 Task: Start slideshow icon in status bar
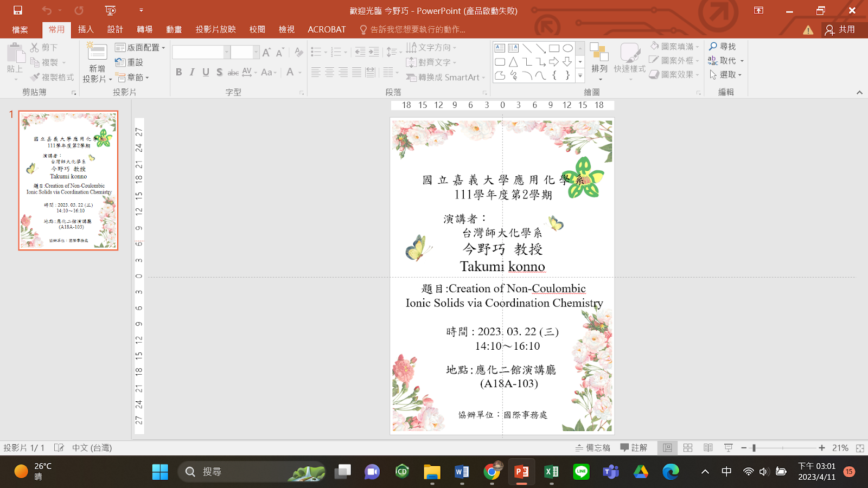[728, 448]
